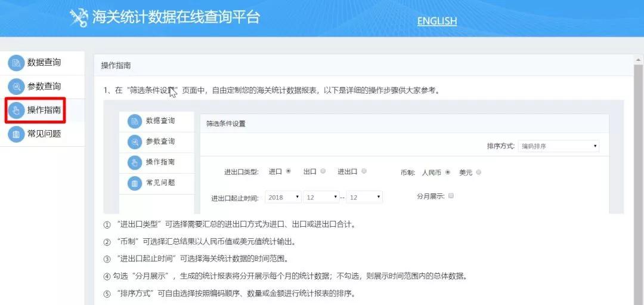Click the 常见问题 label in the guide image
Viewport: 644px width, 305px height.
(x=160, y=183)
